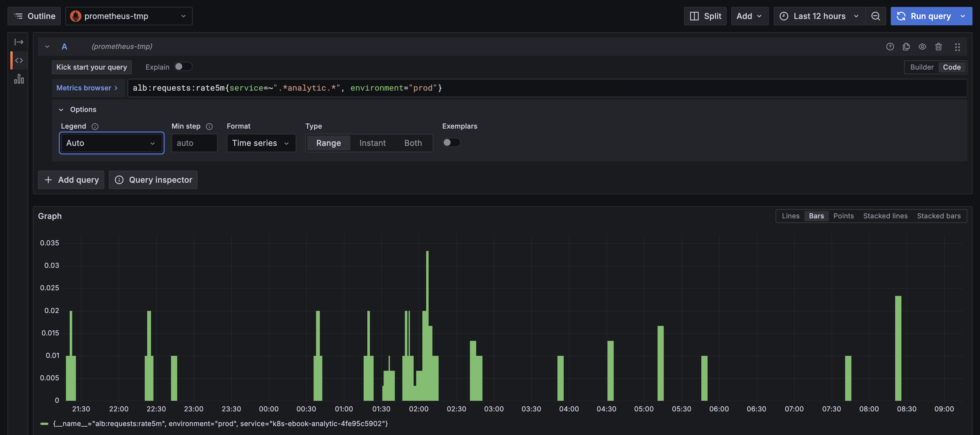This screenshot has width=980, height=435.
Task: Select the code queries sidebar icon
Action: tap(19, 60)
